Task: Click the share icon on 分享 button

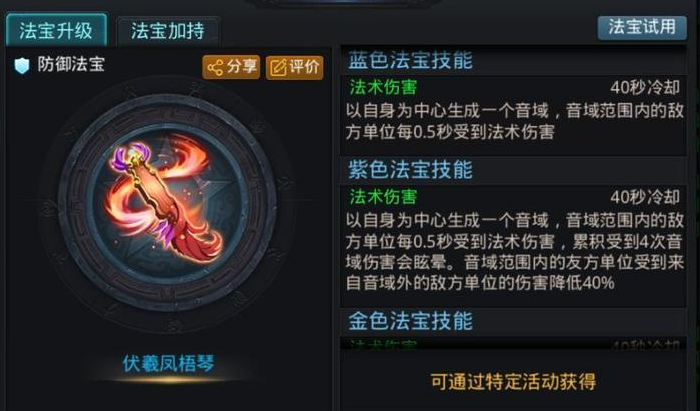Action: pyautogui.click(x=215, y=68)
